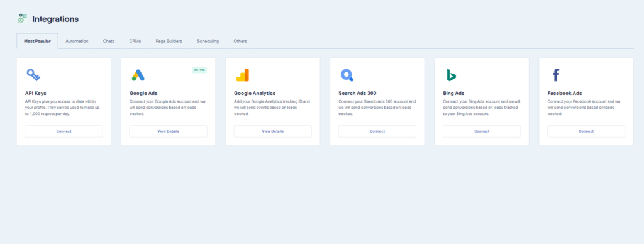Select the Others tab
644x244 pixels.
click(x=240, y=41)
